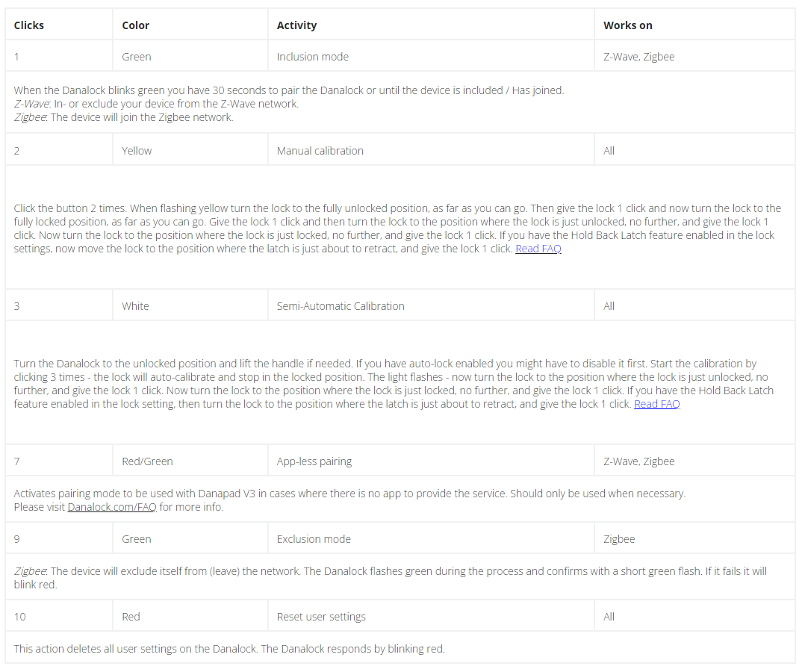Select the Semi-Automatic Calibration cell
Viewport: 802px width, 672px height.
point(341,306)
